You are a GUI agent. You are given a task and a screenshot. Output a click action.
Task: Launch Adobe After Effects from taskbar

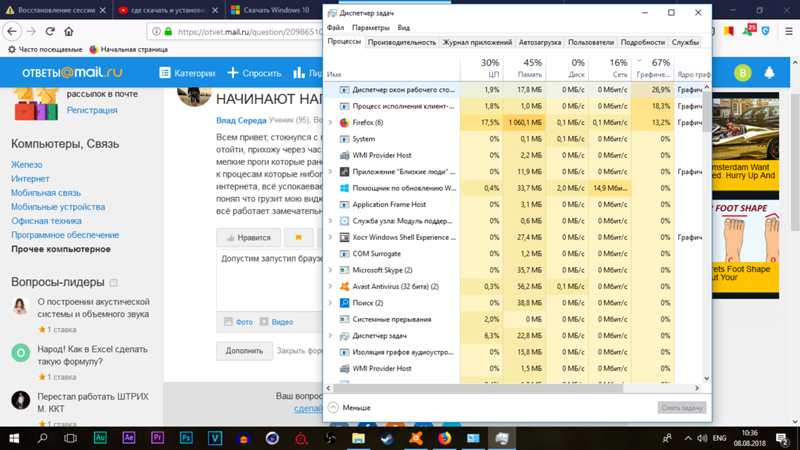tap(129, 438)
